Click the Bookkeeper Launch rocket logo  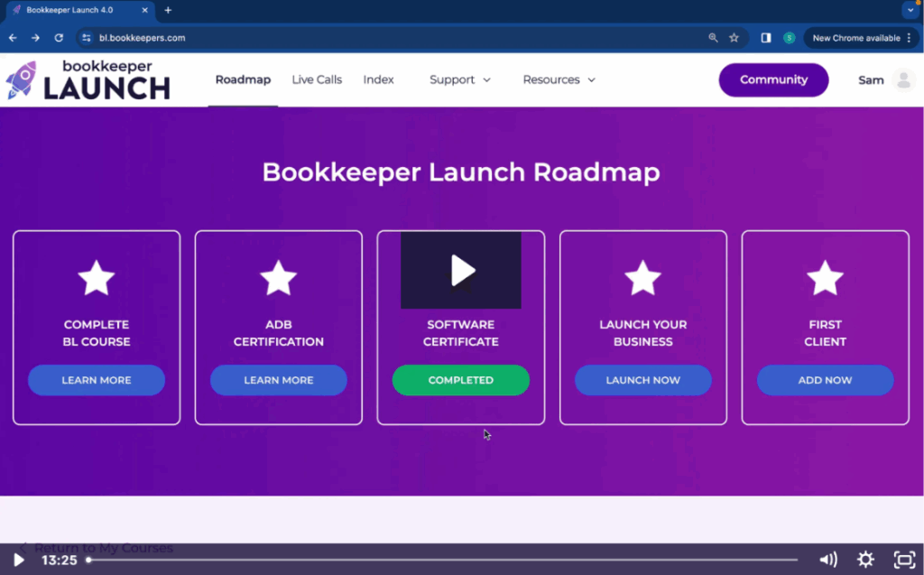tap(24, 79)
